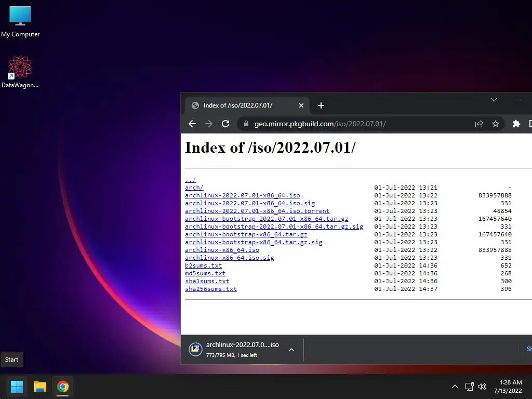Open the b2sums.txt link
The height and width of the screenshot is (399, 532).
click(203, 265)
